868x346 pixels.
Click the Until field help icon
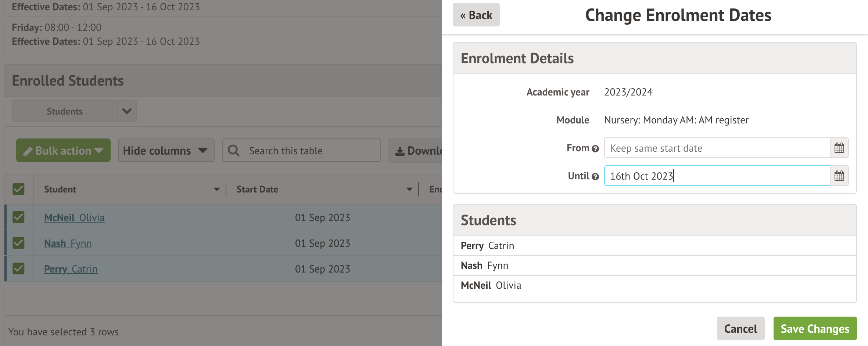coord(595,177)
